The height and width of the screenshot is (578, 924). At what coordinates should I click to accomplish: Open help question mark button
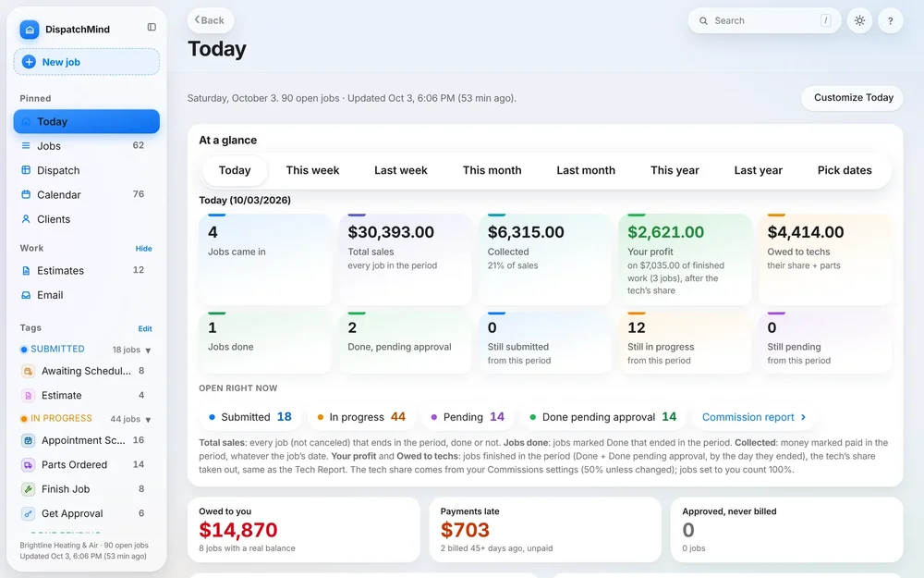(891, 20)
